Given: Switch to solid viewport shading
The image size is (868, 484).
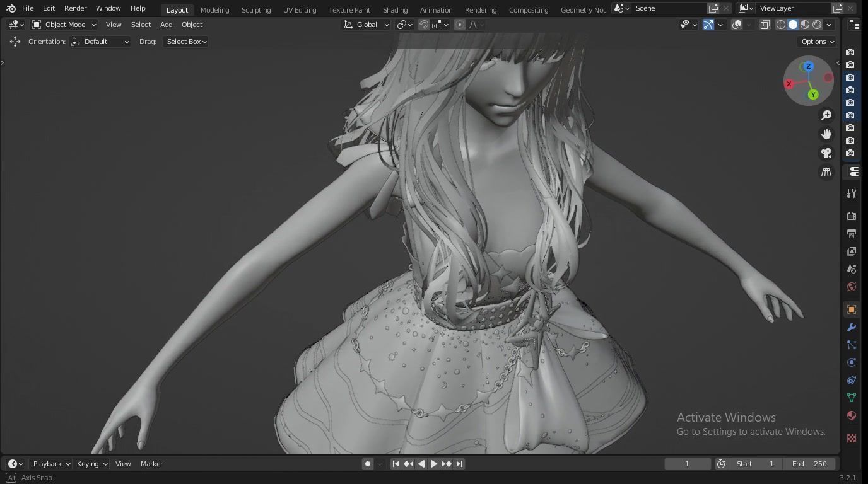Looking at the screenshot, I should click(793, 25).
